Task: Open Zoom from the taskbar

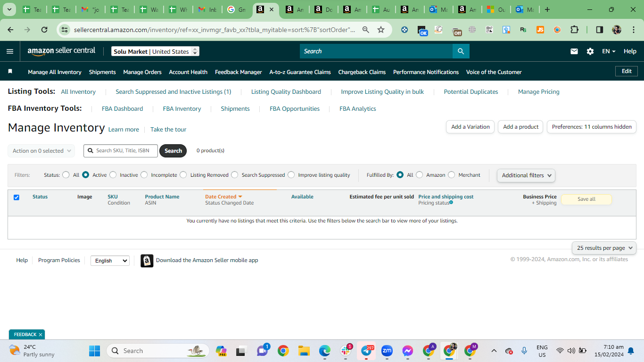Action: tap(387, 351)
